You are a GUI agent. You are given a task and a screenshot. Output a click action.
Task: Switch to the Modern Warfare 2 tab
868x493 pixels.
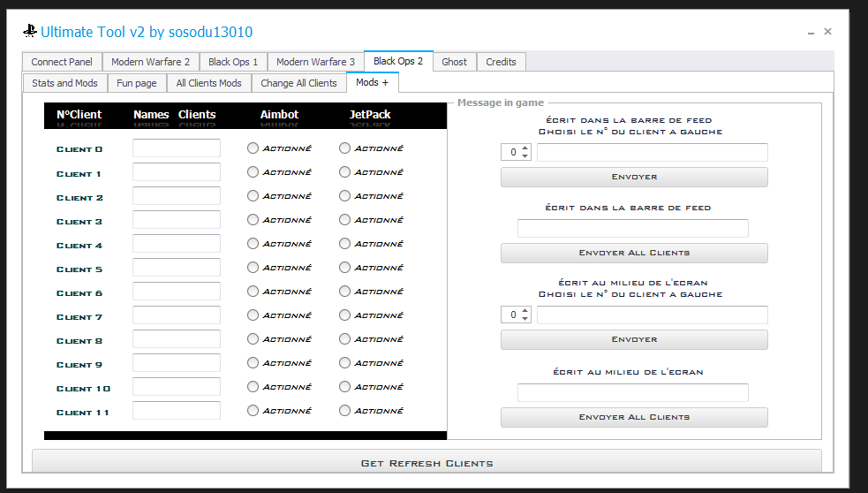coord(151,62)
